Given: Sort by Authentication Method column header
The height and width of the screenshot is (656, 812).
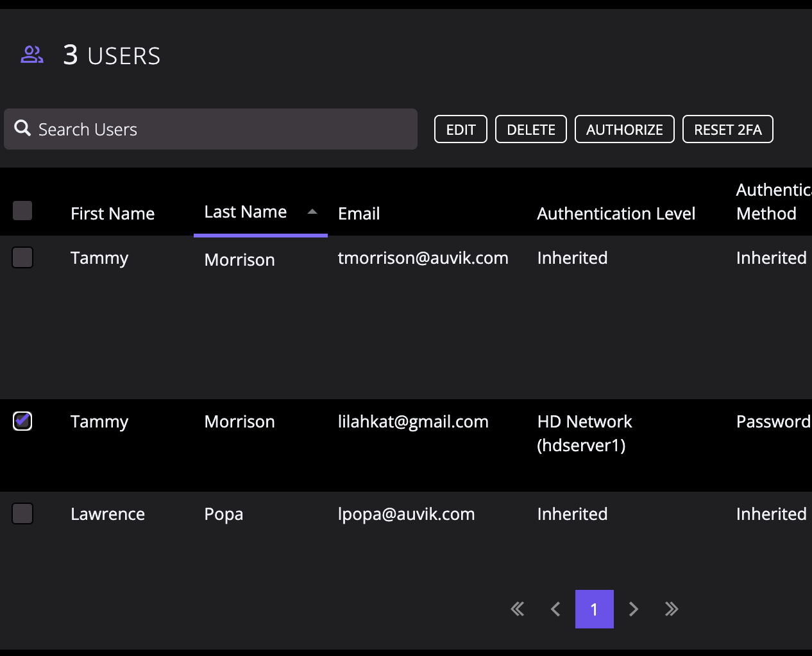Looking at the screenshot, I should pyautogui.click(x=774, y=202).
